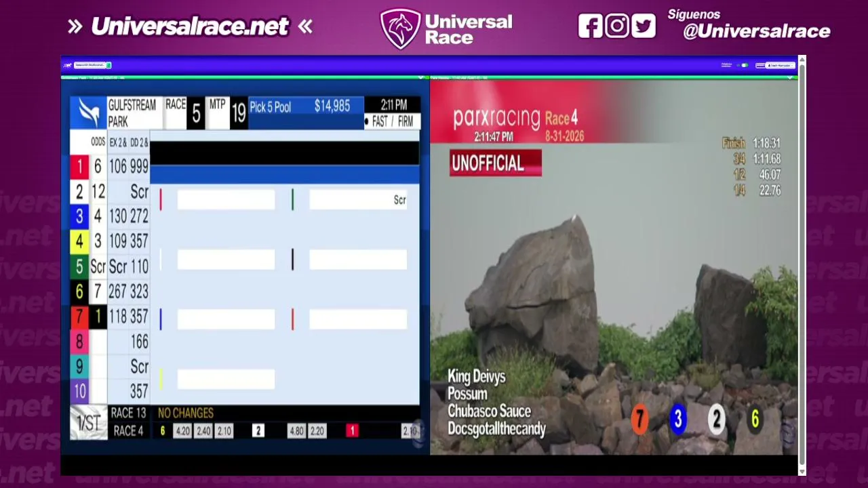Click the Universal Race horse shield logo
Screen dimensions: 868x488
400,28
